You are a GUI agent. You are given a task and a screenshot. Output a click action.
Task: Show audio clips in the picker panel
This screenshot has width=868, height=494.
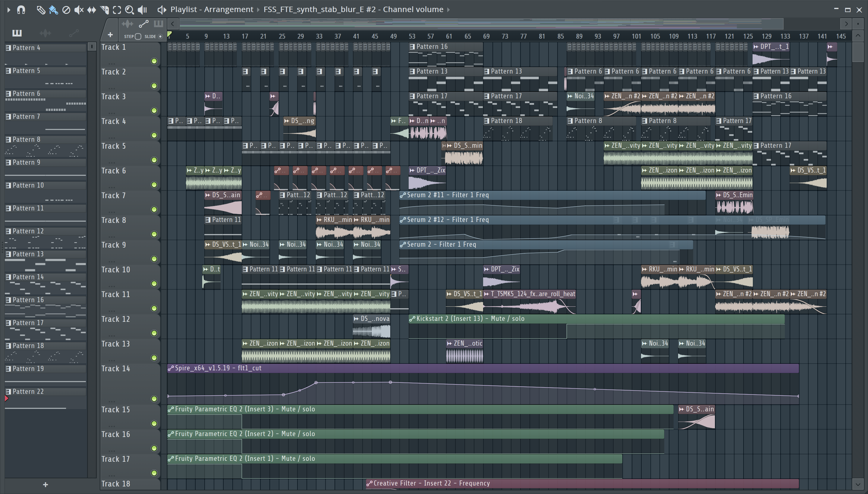click(x=46, y=33)
